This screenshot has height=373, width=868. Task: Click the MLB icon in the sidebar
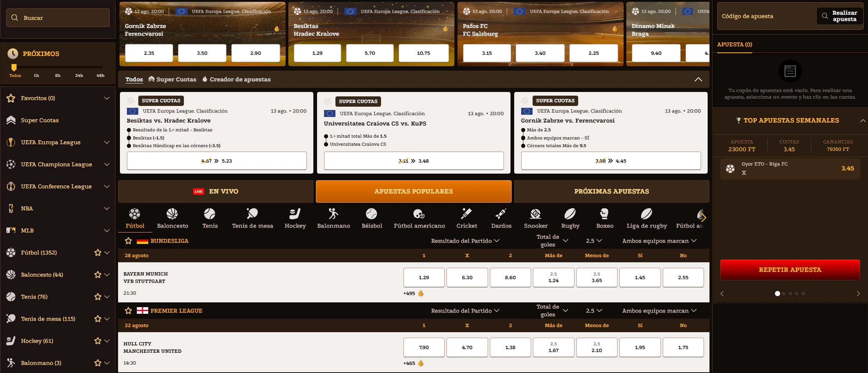[x=11, y=231]
